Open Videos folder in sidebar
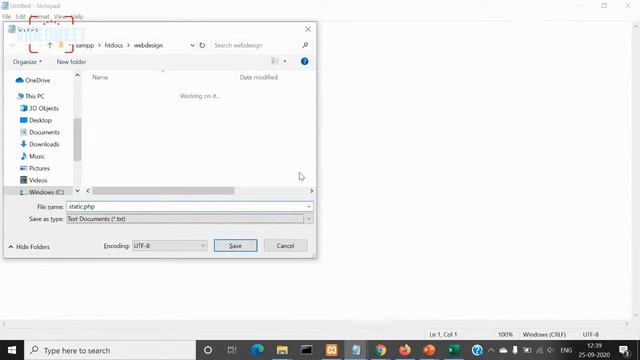Viewport: 640px width, 360px height. 33,180
